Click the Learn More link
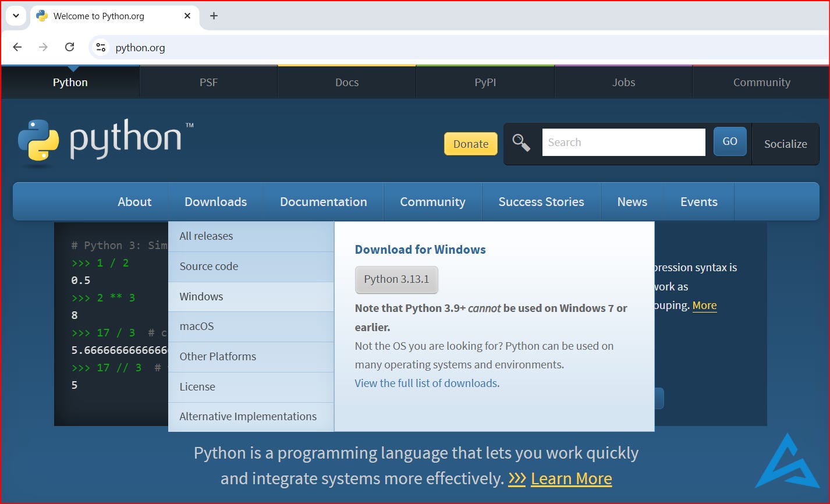Image resolution: width=830 pixels, height=504 pixels. tap(571, 478)
